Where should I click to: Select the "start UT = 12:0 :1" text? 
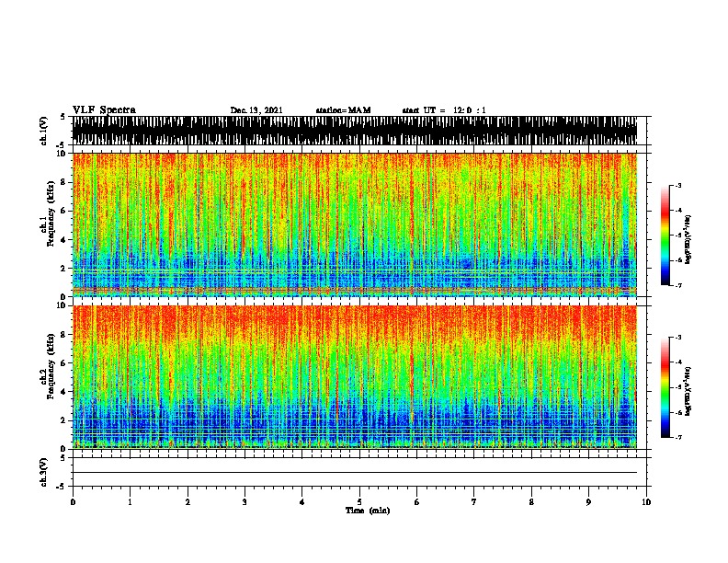click(444, 110)
